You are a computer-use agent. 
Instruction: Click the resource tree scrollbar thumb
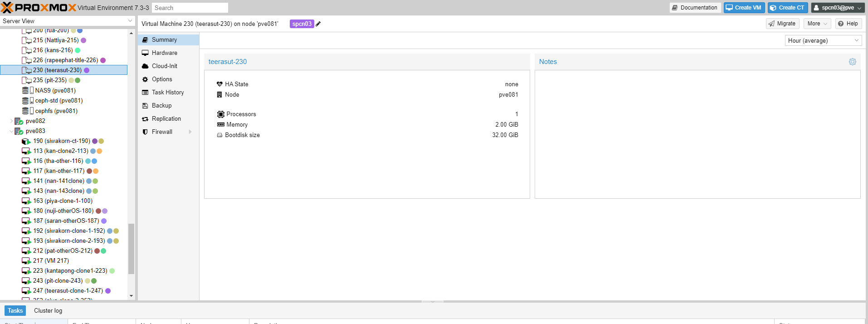132,249
